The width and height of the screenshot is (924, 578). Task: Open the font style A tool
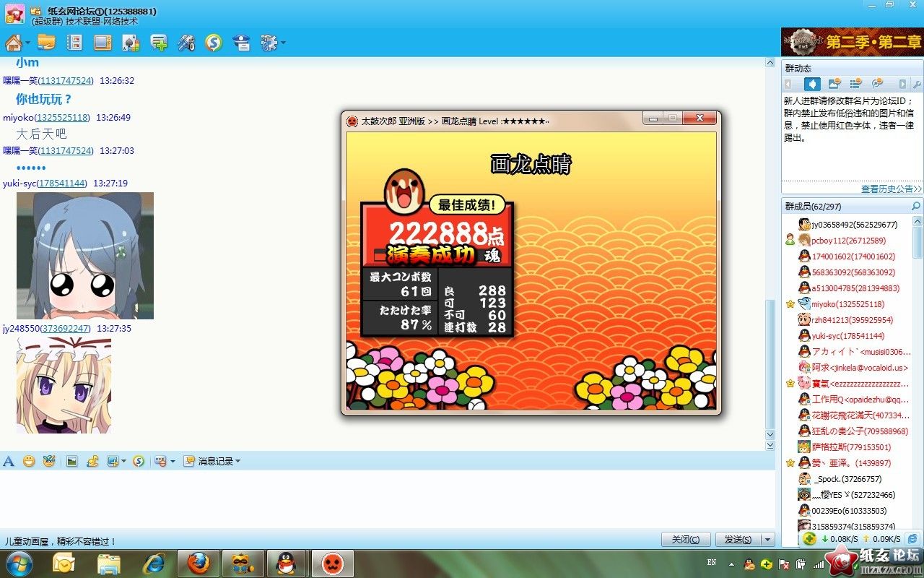(9, 461)
